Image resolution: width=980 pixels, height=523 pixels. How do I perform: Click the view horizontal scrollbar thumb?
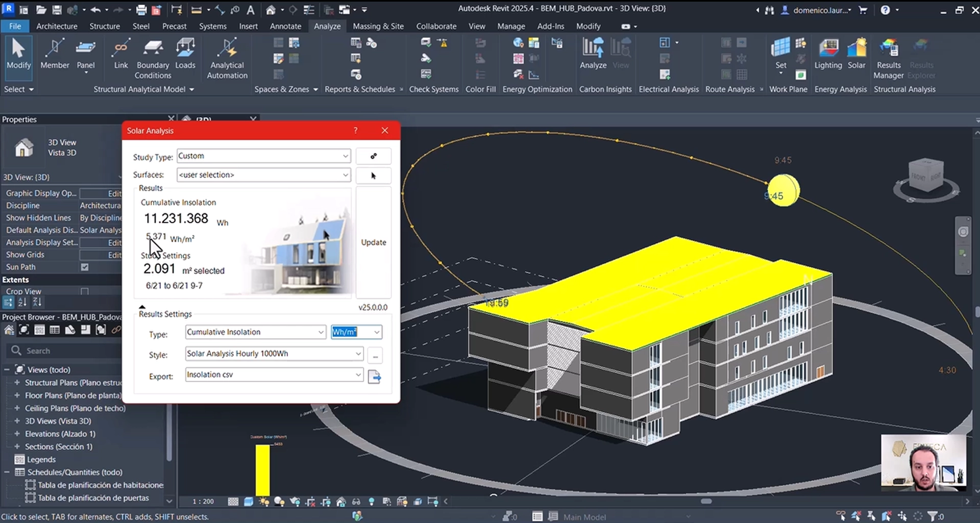[x=706, y=501]
